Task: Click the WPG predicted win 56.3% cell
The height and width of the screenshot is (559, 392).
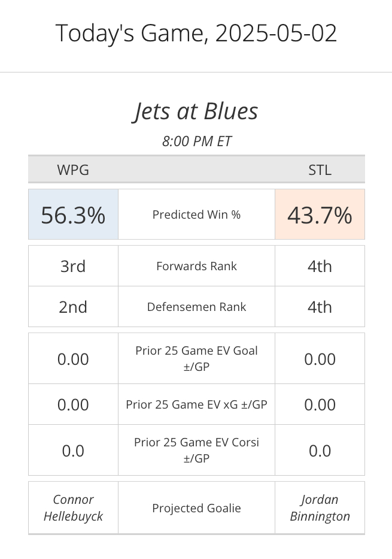Action: pos(73,214)
